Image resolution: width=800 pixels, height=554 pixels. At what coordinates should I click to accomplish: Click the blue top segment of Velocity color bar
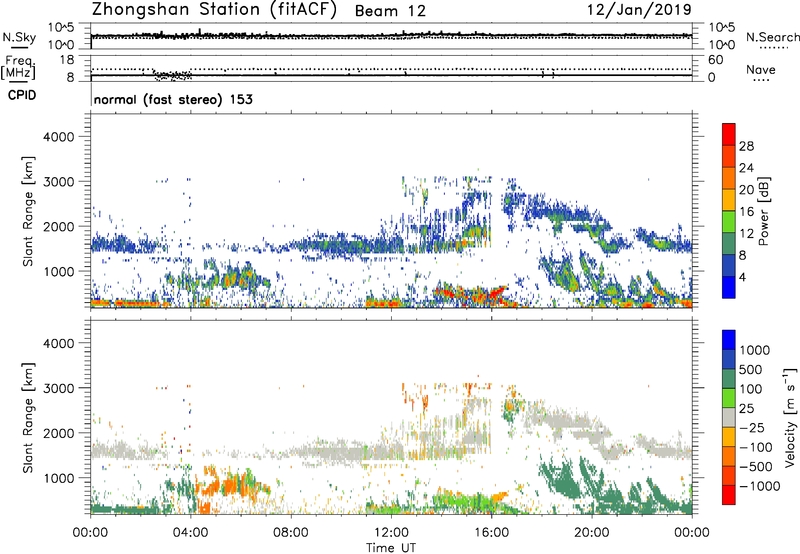(729, 340)
